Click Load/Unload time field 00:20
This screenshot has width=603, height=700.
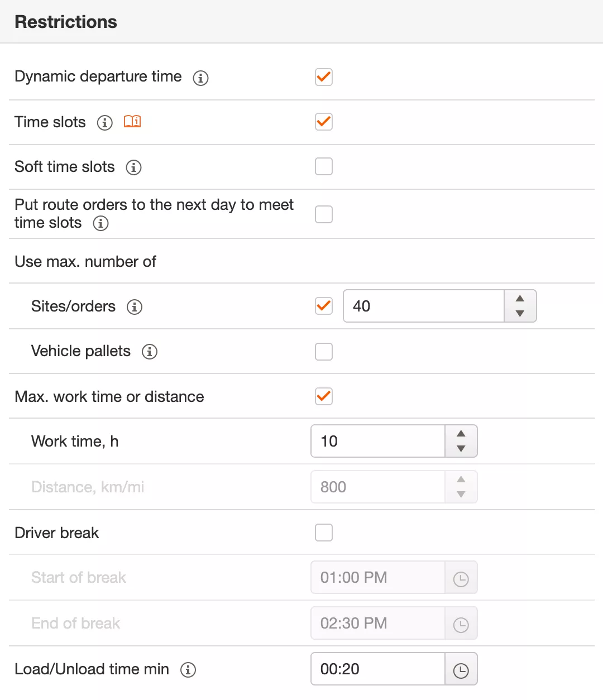378,669
